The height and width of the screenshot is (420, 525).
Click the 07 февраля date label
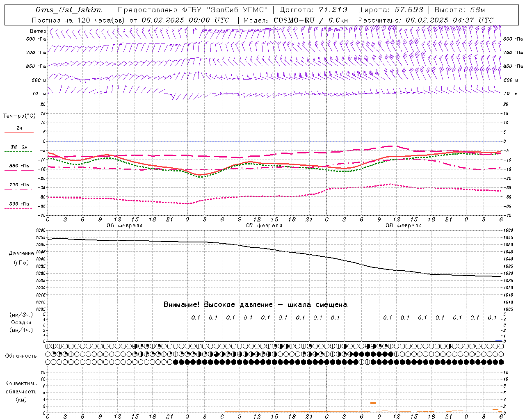(264, 226)
